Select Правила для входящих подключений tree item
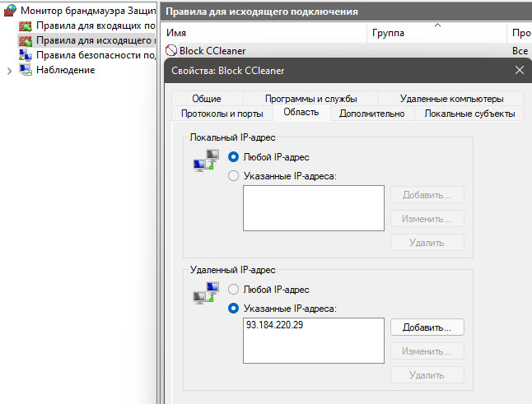The height and width of the screenshot is (404, 532). coord(96,26)
